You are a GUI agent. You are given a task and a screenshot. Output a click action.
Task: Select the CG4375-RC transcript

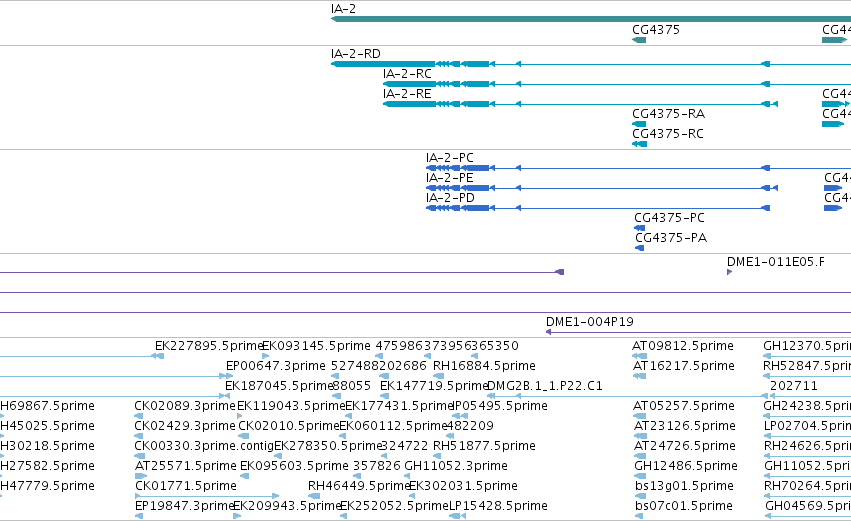click(x=668, y=134)
